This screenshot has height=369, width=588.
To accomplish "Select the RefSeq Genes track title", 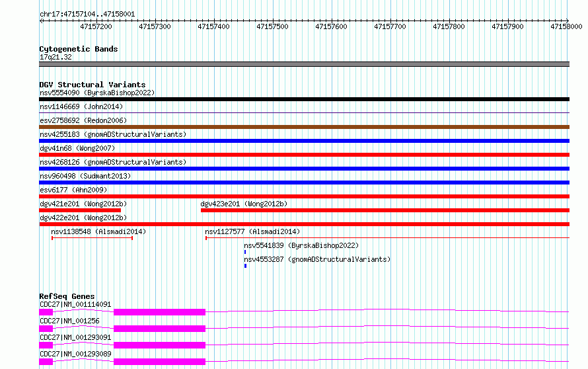I will 67,296.
